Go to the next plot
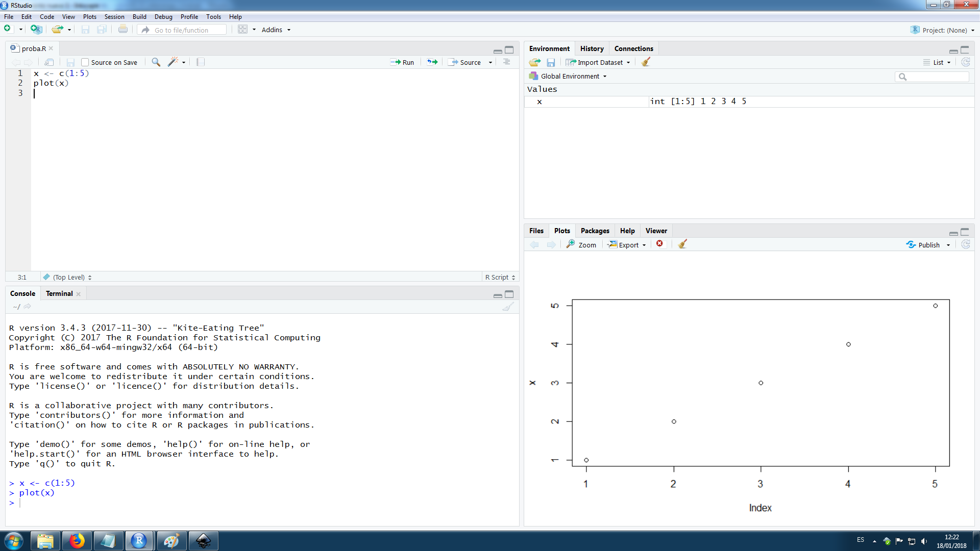Image resolution: width=980 pixels, height=551 pixels. 551,245
